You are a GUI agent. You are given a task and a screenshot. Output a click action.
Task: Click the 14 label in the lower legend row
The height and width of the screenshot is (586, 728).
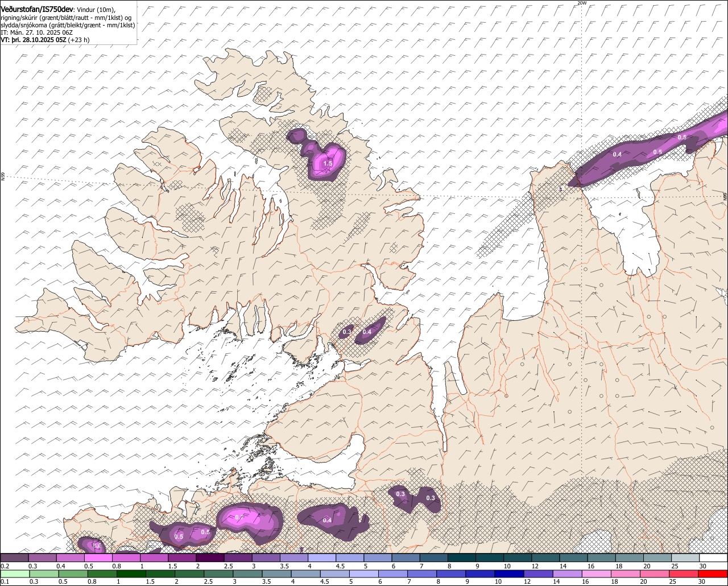[555, 581]
